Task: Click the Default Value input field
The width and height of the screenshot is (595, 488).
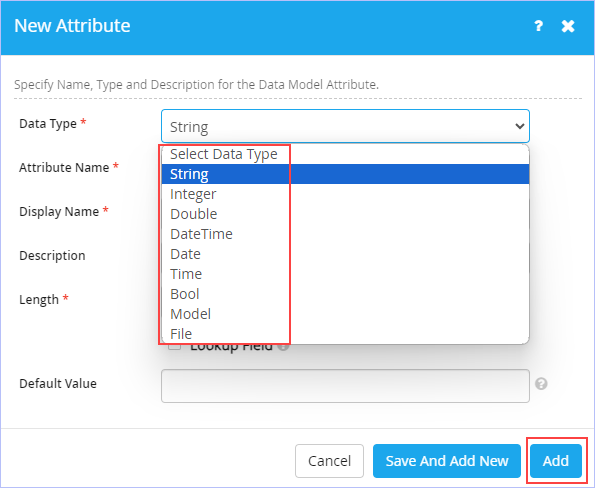Action: 345,386
